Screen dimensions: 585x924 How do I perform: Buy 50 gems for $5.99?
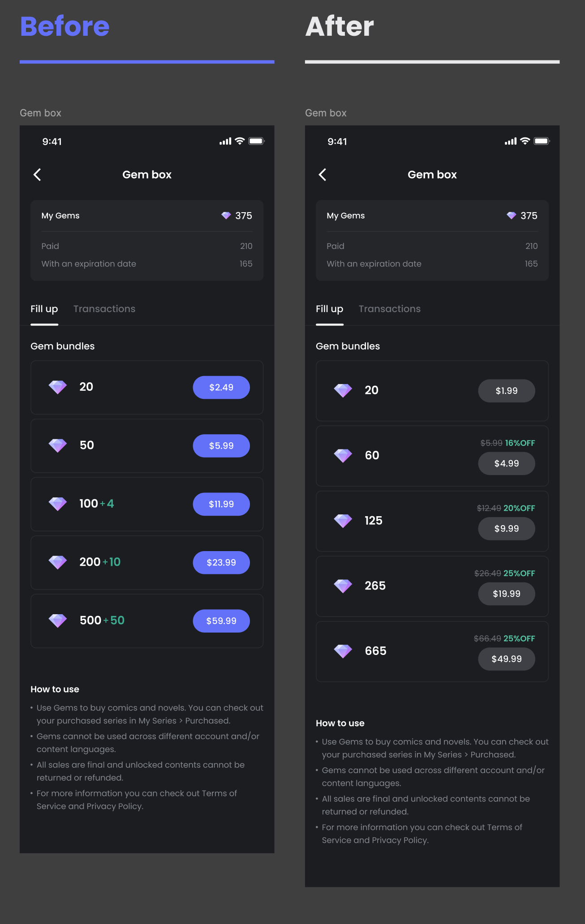[221, 446]
